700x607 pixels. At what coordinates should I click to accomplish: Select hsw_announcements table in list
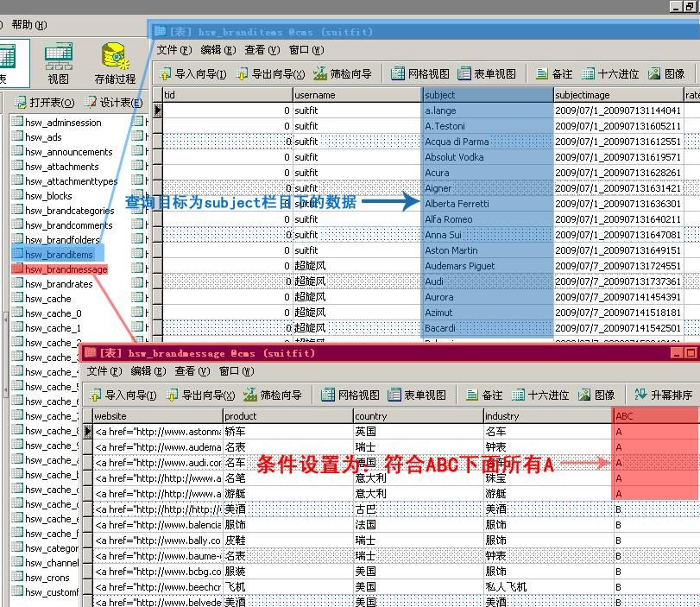coord(62,152)
